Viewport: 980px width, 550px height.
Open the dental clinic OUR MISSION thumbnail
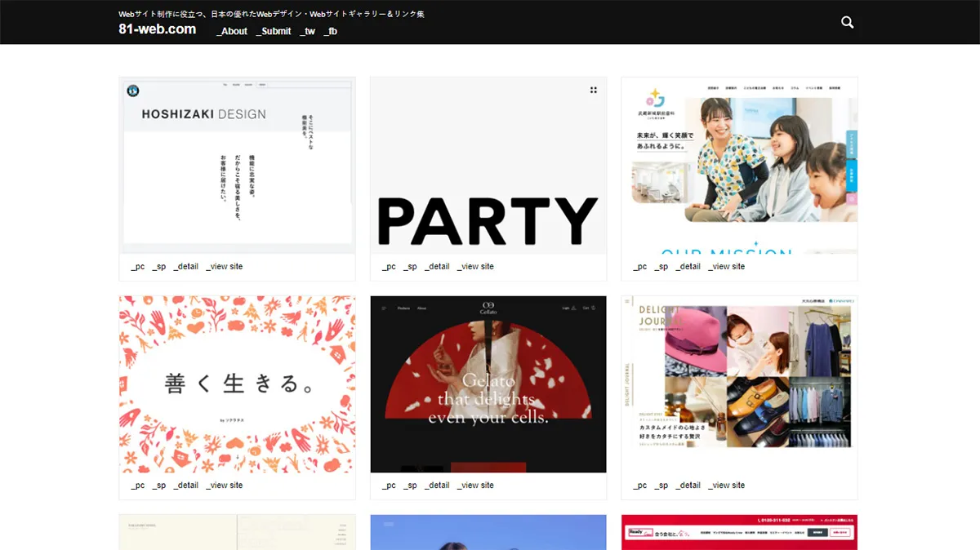pos(739,163)
